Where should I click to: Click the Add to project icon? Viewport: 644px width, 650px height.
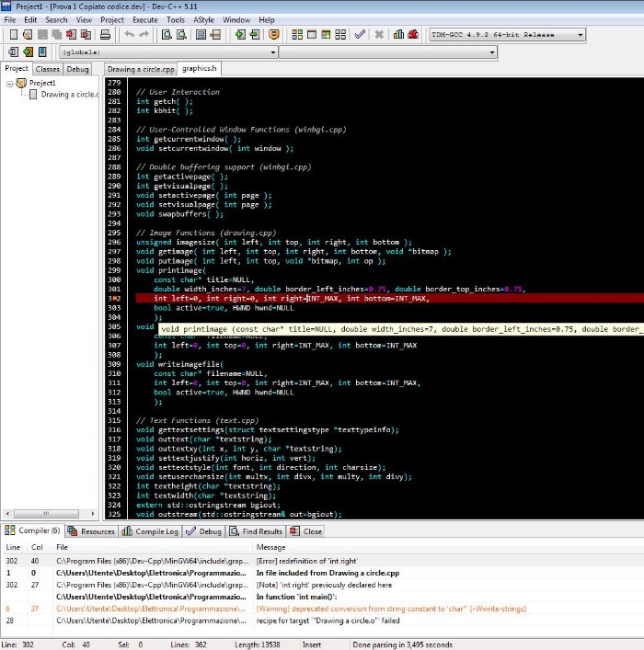point(240,34)
